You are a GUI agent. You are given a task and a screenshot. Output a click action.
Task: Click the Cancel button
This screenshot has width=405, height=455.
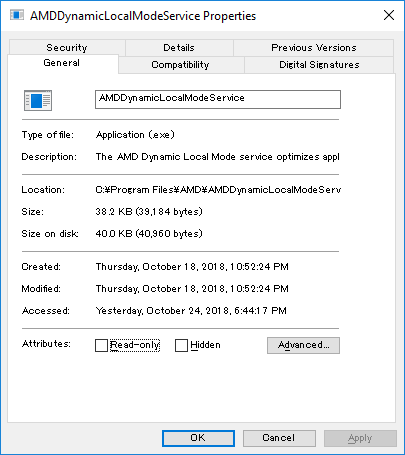(x=279, y=438)
